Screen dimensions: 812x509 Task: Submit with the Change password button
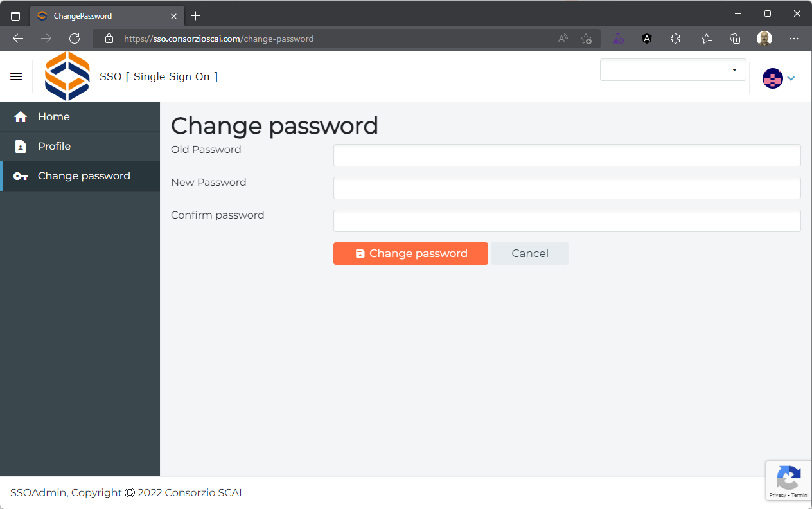coord(410,253)
